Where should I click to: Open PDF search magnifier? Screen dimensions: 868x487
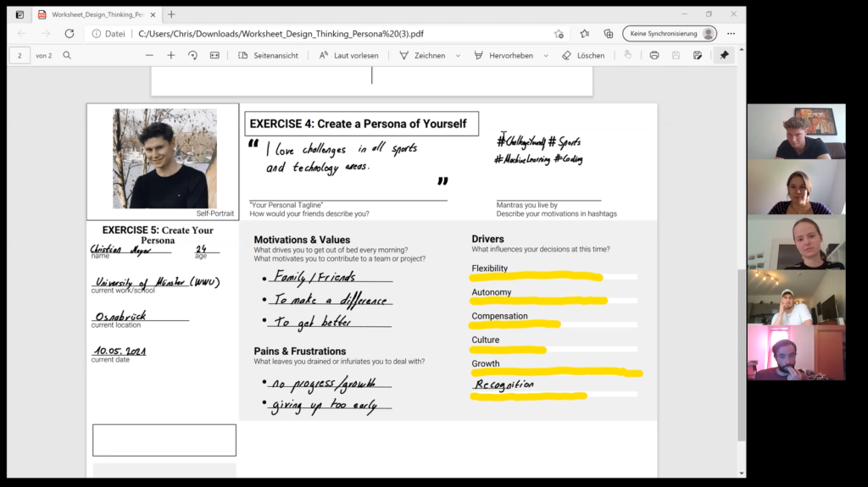[x=67, y=55]
